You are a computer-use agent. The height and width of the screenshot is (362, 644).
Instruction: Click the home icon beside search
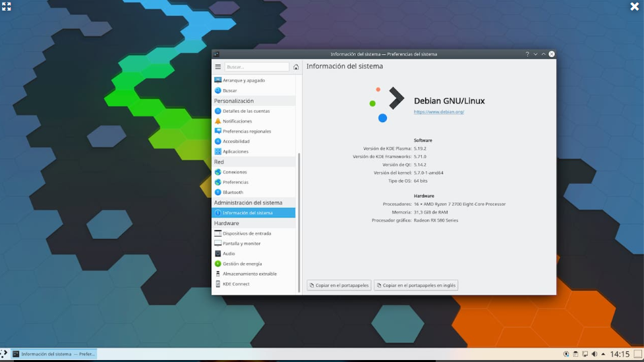(x=296, y=67)
